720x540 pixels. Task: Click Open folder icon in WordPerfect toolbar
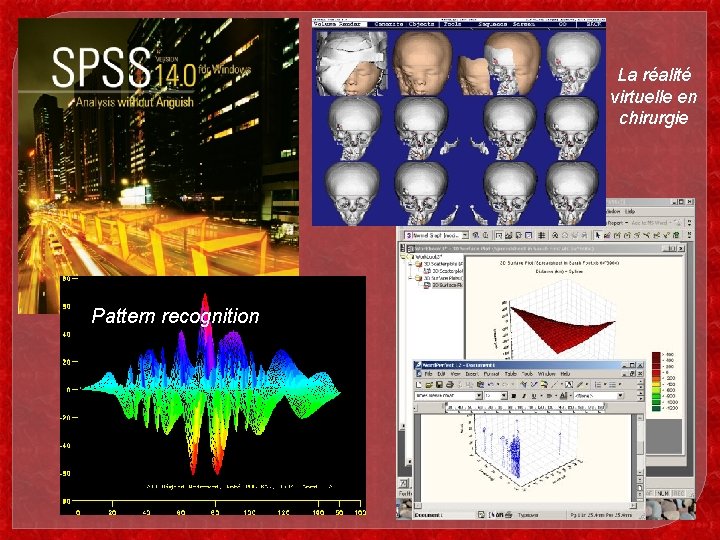point(429,385)
